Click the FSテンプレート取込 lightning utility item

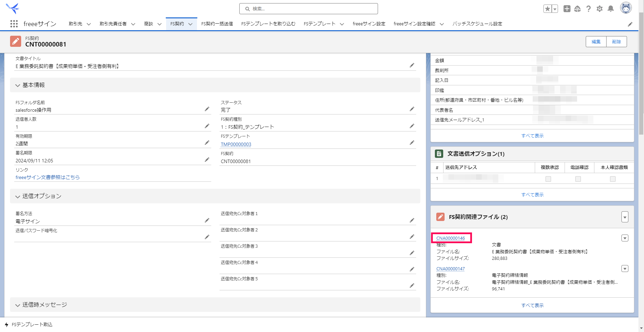tap(28, 325)
